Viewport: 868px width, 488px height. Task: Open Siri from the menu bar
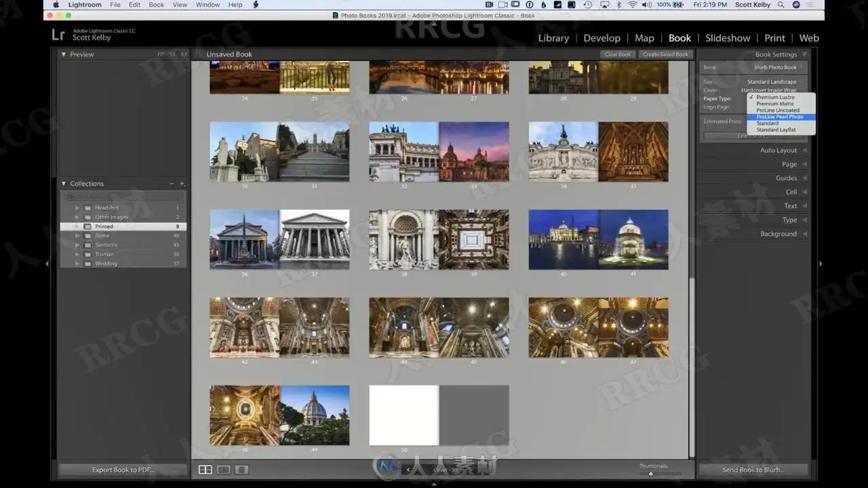pos(796,5)
